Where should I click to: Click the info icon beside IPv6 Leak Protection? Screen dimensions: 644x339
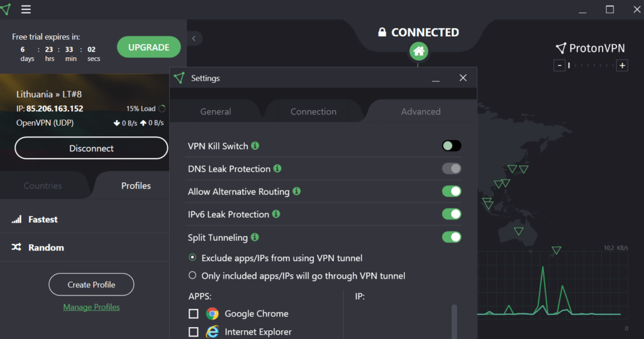(275, 214)
